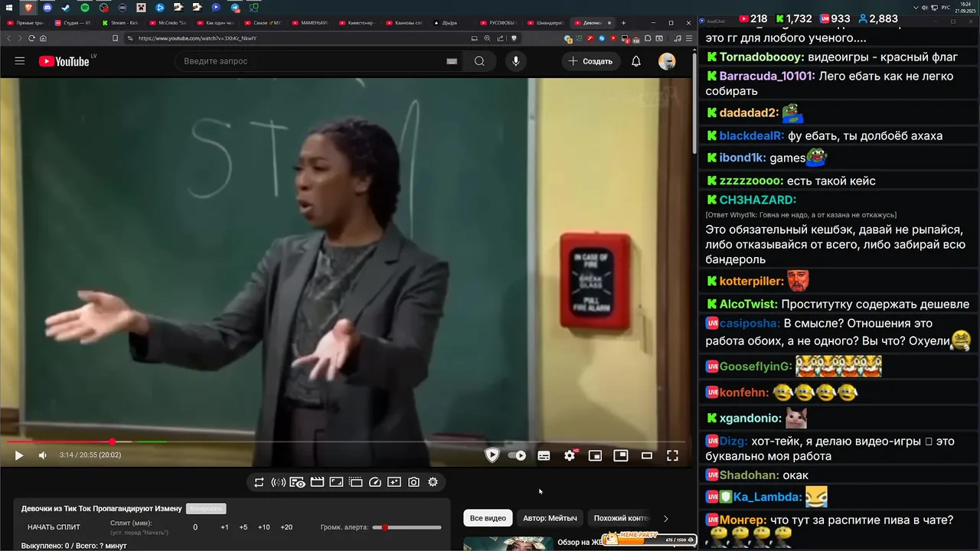Take a screenshot with the camera icon
Image resolution: width=980 pixels, height=551 pixels.
[x=413, y=482]
